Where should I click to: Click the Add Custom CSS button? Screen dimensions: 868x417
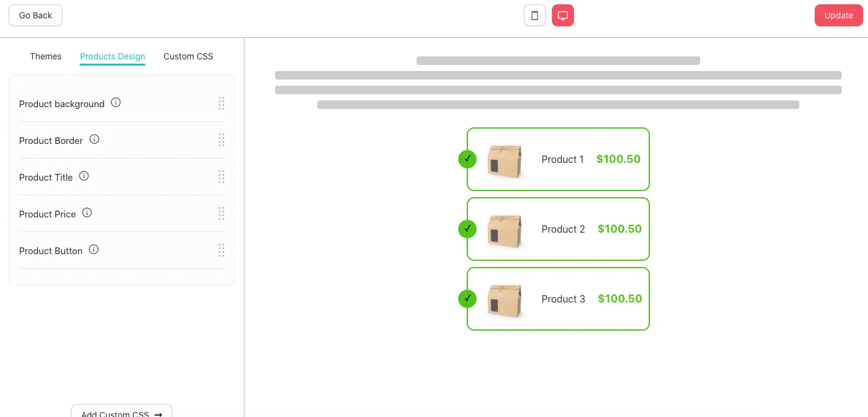coord(121,413)
